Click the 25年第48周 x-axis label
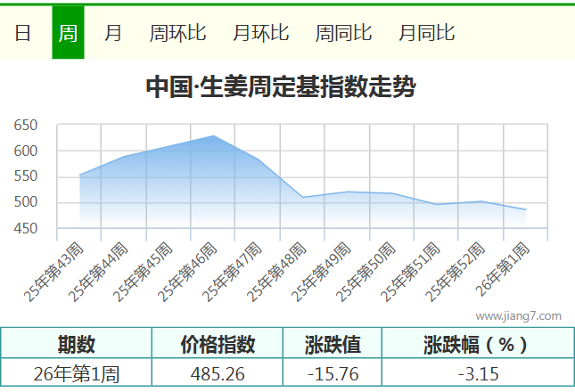The image size is (575, 392). (281, 269)
